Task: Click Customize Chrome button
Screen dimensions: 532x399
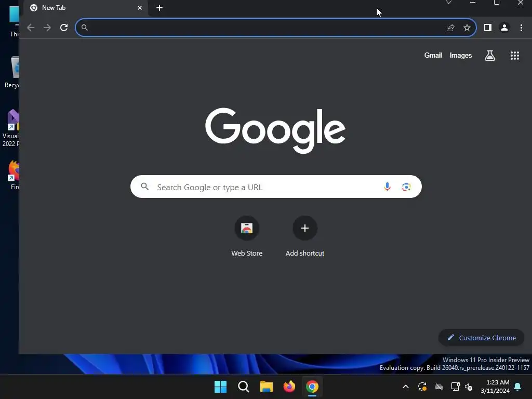Action: 481,338
